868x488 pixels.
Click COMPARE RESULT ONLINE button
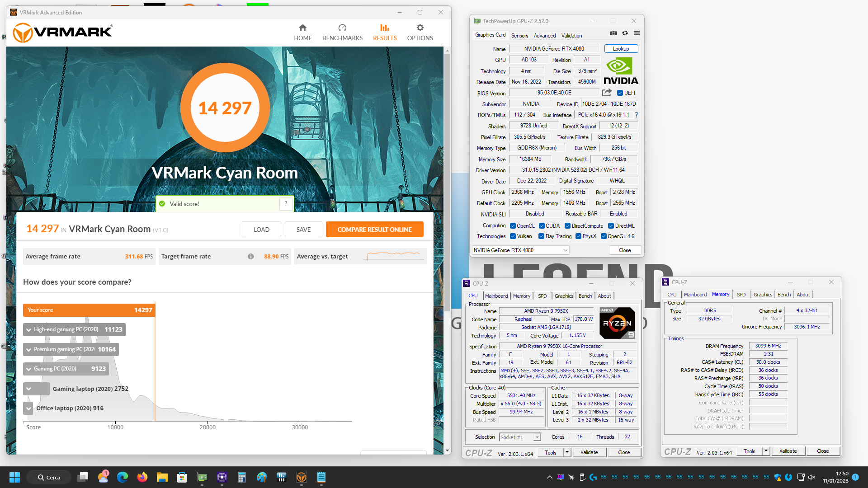pyautogui.click(x=374, y=230)
